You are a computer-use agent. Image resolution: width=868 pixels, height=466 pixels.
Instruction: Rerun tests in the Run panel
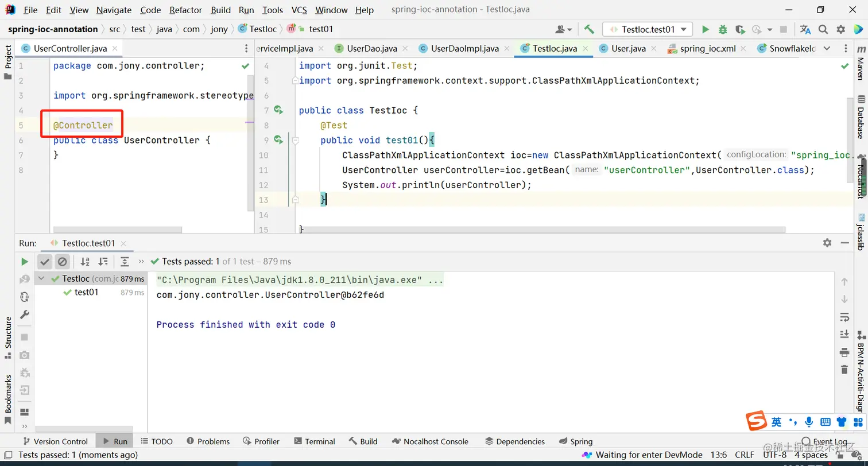point(24,262)
